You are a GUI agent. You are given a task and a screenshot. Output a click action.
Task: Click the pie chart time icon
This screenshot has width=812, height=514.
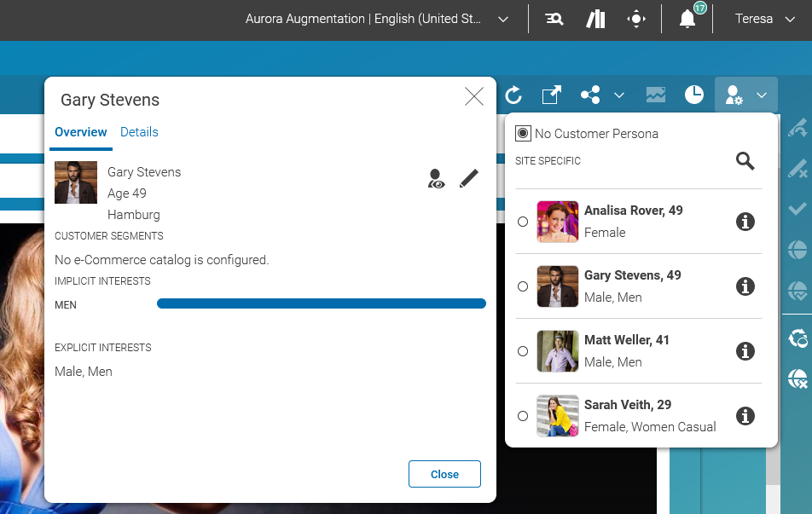pos(694,95)
